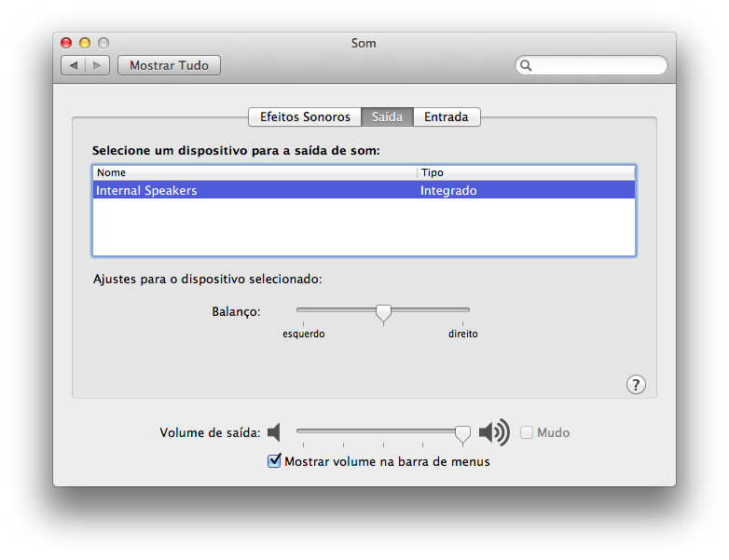Click the back navigation arrow
The image size is (729, 560).
tap(74, 65)
